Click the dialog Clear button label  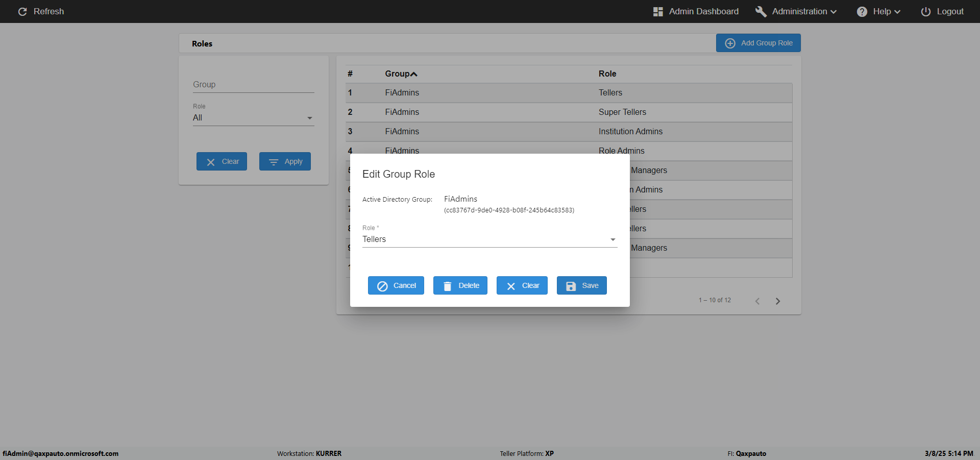point(530,285)
